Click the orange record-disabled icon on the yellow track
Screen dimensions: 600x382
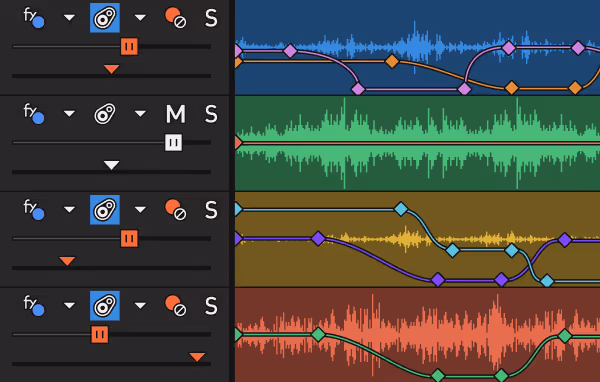pos(176,210)
